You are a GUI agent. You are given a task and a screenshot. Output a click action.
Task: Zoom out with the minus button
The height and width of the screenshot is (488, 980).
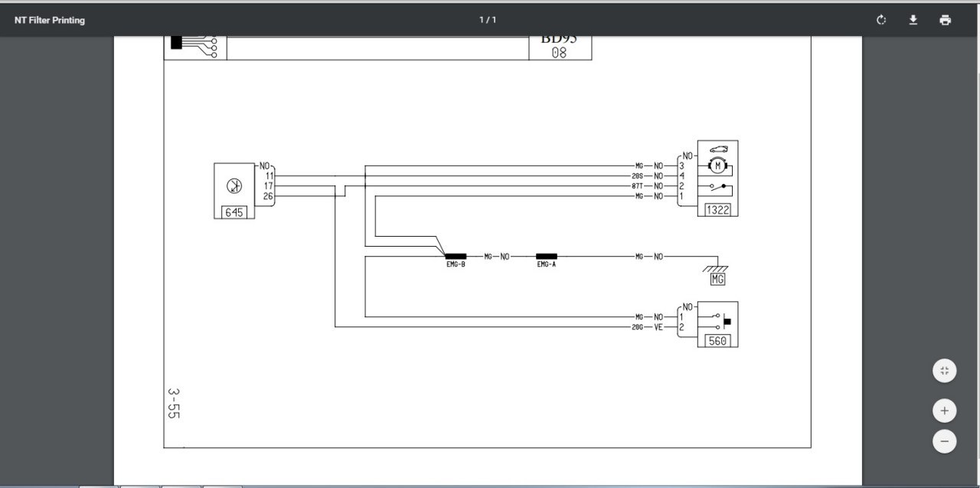point(945,441)
